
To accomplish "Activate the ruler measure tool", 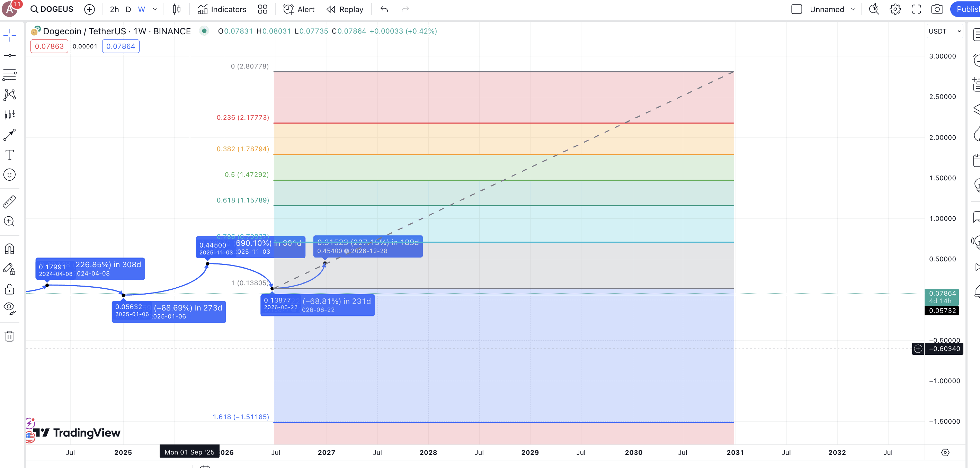I will [x=9, y=202].
